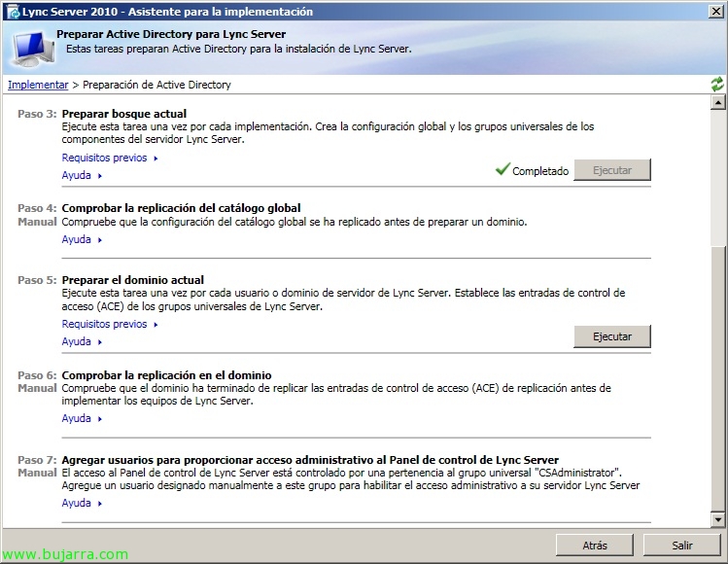Expand Requisitos previos under Paso 3
This screenshot has height=564, width=728.
(x=110, y=158)
